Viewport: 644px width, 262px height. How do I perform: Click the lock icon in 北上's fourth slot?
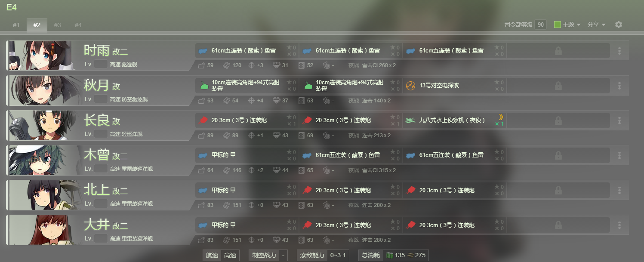tap(558, 190)
